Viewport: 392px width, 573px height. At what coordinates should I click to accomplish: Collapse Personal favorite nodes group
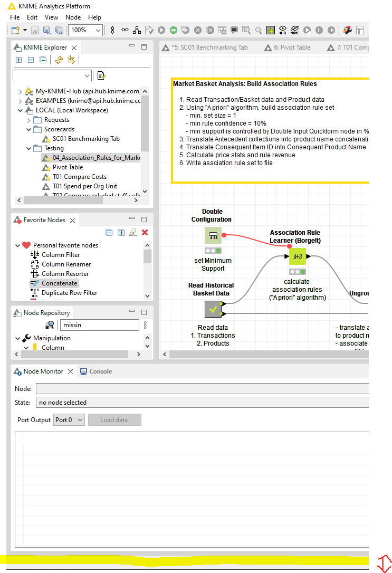click(17, 245)
